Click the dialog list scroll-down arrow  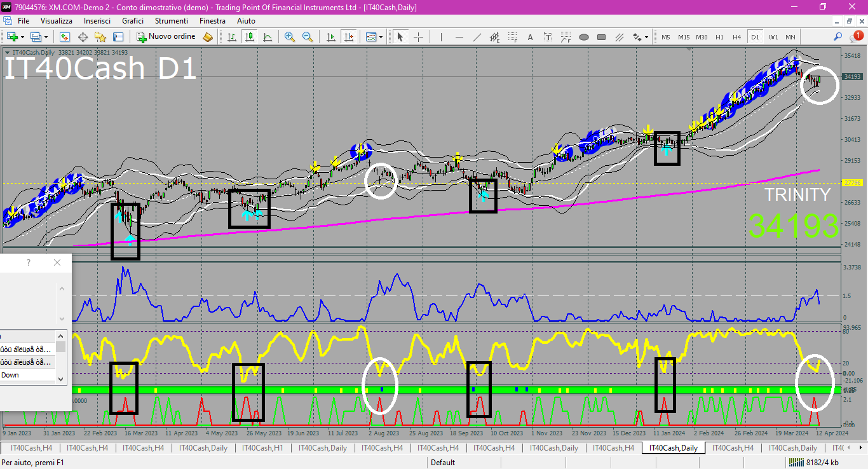(x=61, y=379)
